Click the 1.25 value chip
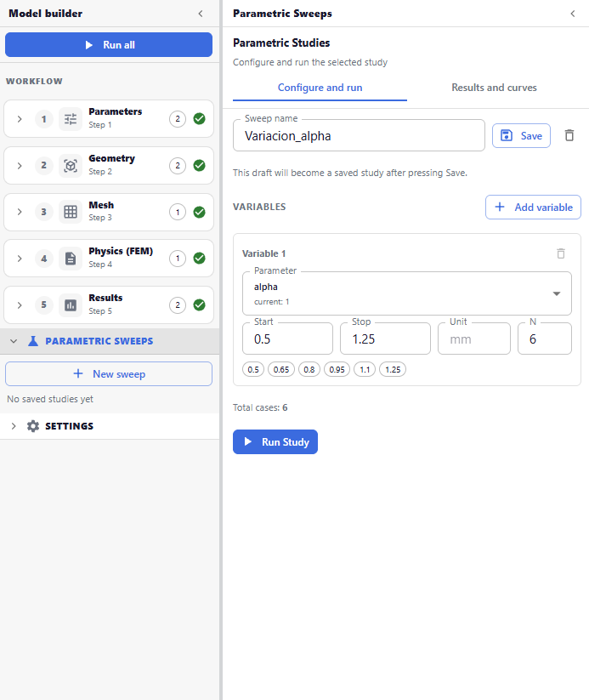The height and width of the screenshot is (700, 589). click(393, 370)
